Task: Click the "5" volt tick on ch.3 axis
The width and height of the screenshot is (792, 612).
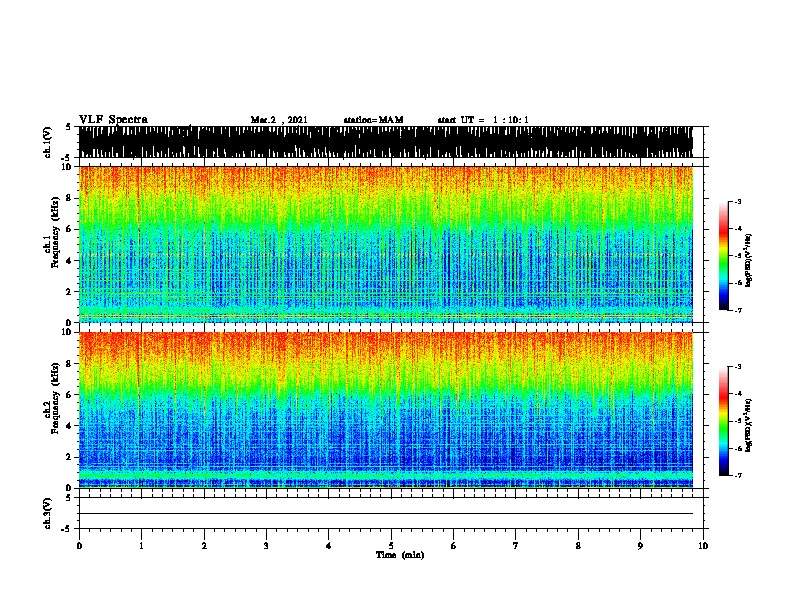Action: (x=68, y=498)
